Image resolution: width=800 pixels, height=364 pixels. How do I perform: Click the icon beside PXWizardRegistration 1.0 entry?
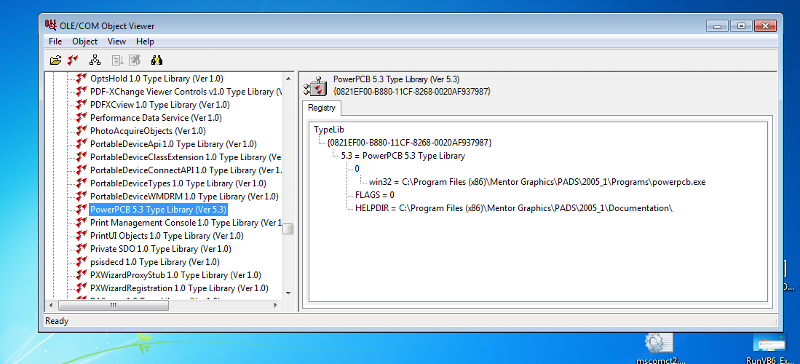click(x=81, y=288)
